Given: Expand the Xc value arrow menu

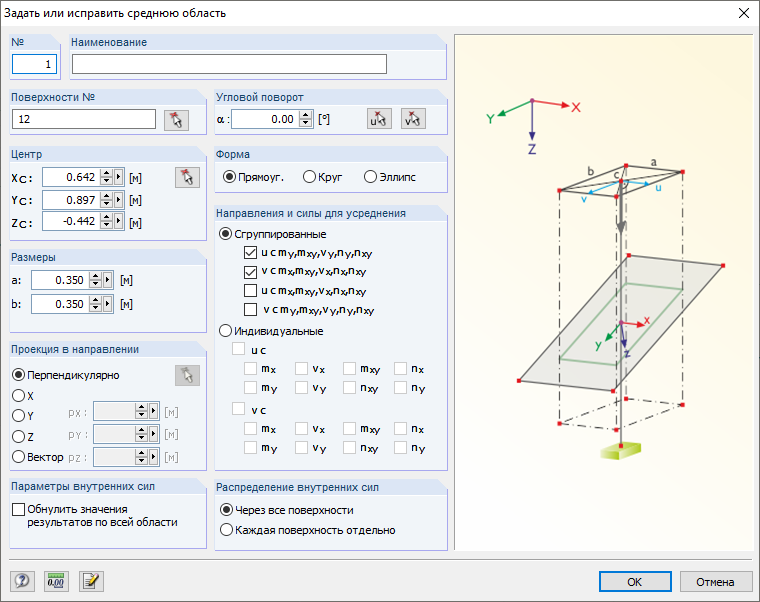Looking at the screenshot, I should pyautogui.click(x=119, y=177).
